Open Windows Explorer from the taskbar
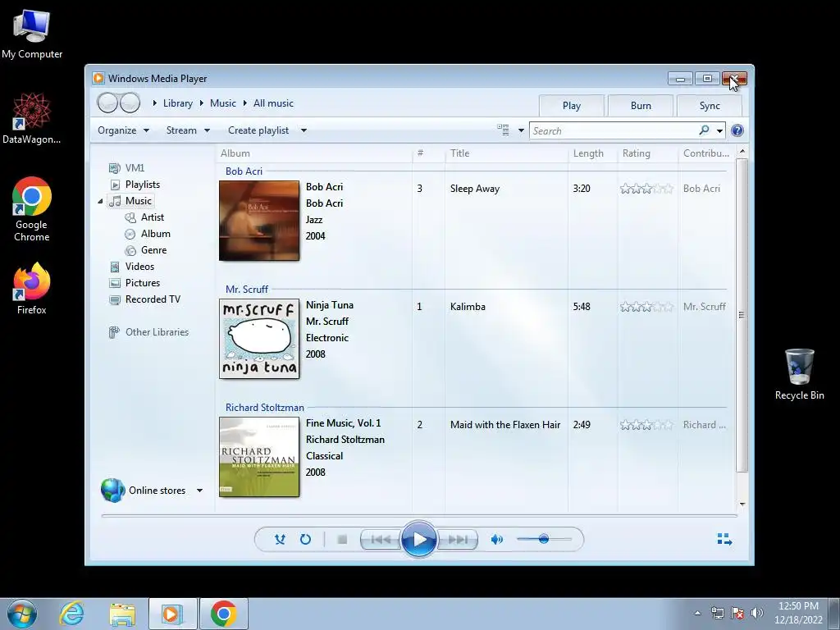840x630 pixels. click(x=122, y=614)
